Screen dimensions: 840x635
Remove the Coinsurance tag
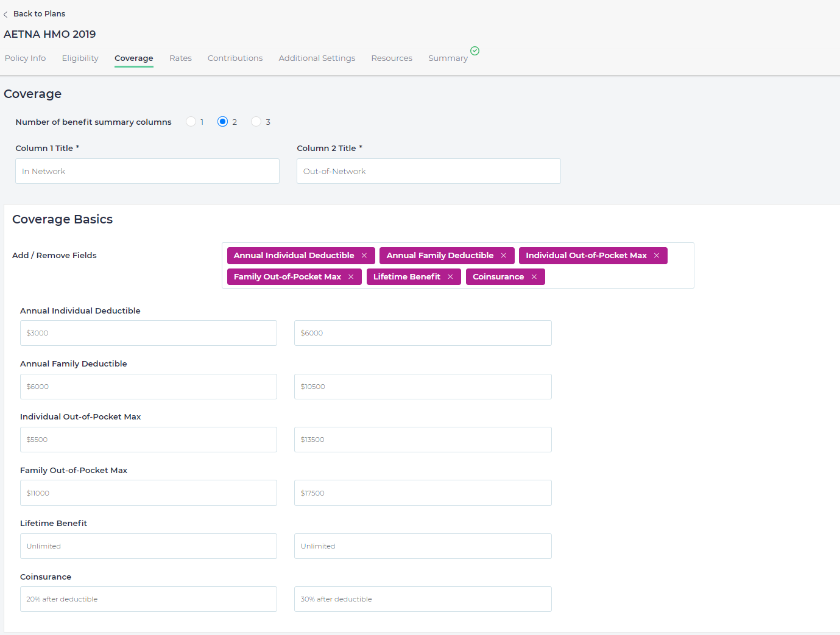pyautogui.click(x=534, y=277)
